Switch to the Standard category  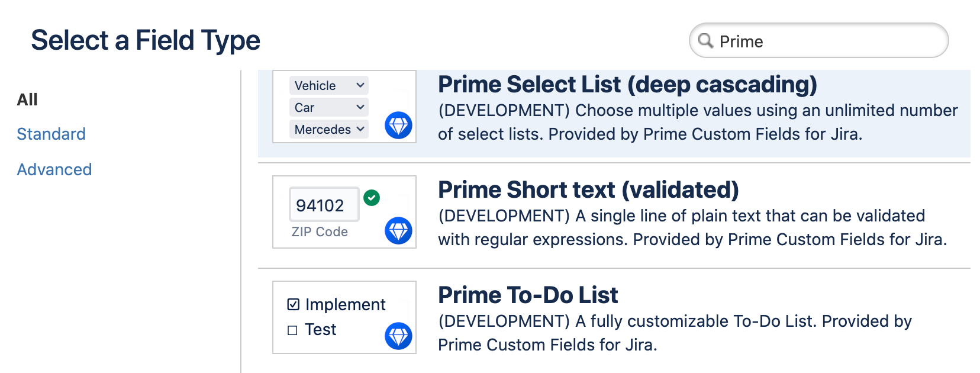point(51,134)
